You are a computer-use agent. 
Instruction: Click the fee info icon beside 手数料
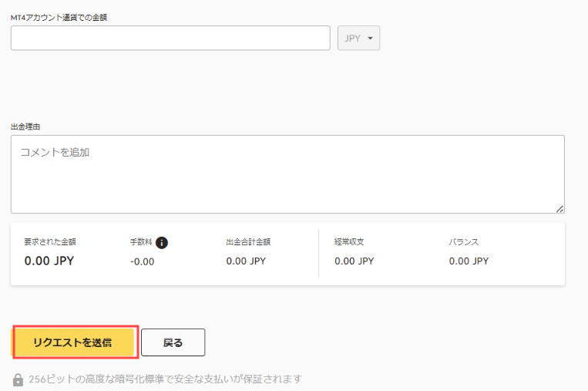tap(162, 242)
